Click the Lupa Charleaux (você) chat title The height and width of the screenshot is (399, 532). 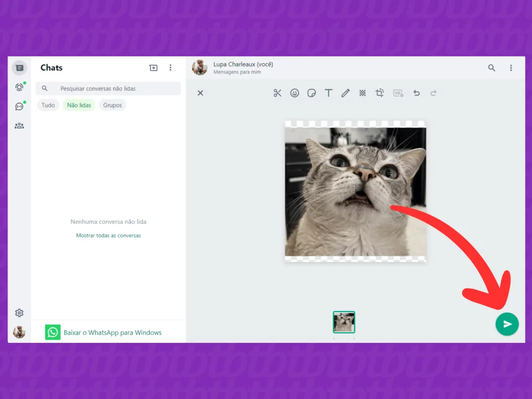243,64
